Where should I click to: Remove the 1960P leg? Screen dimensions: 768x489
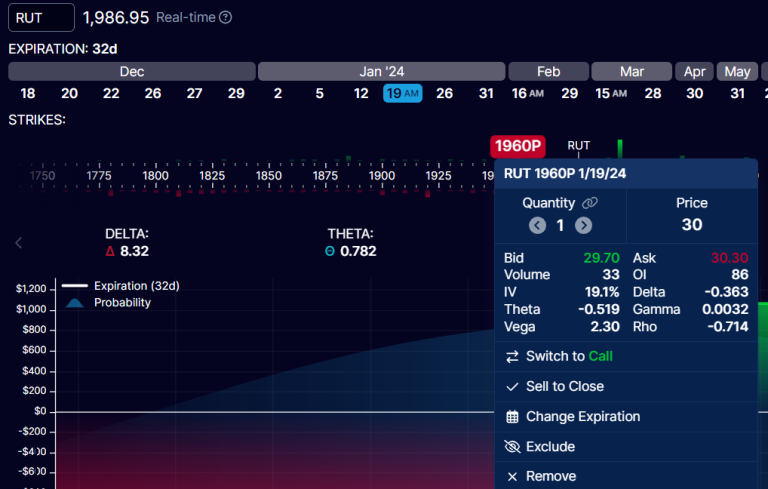coord(550,477)
